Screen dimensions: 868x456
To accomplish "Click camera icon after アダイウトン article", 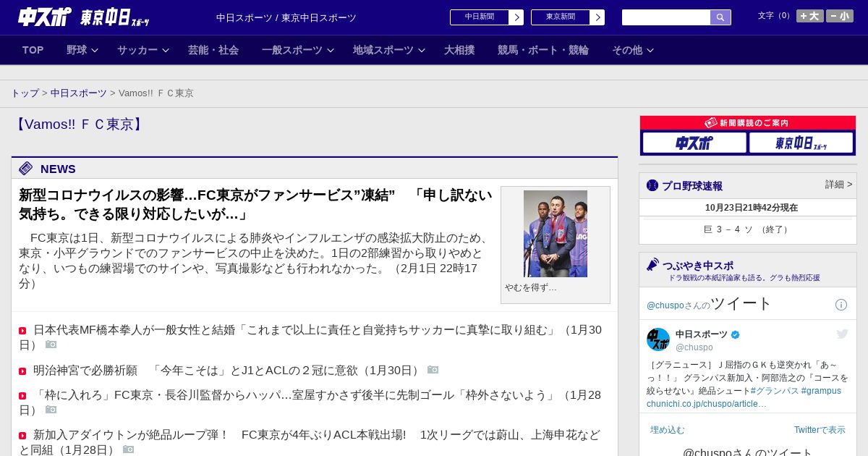I will point(129,449).
